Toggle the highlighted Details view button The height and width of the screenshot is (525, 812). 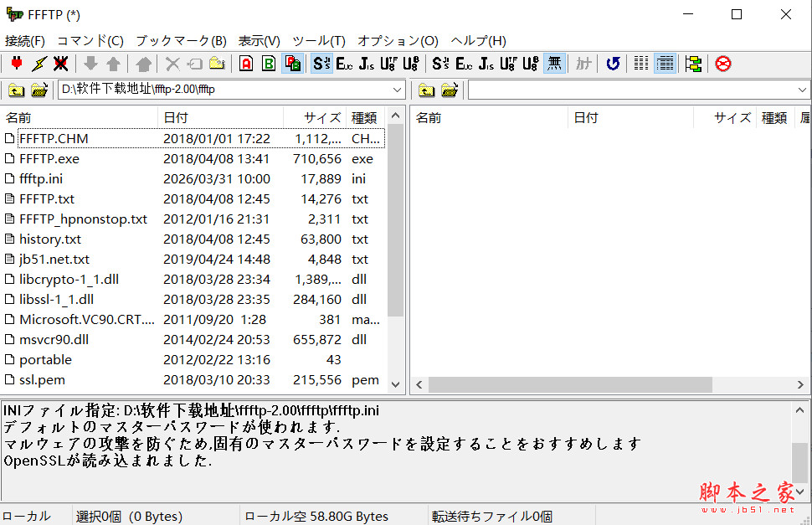665,64
